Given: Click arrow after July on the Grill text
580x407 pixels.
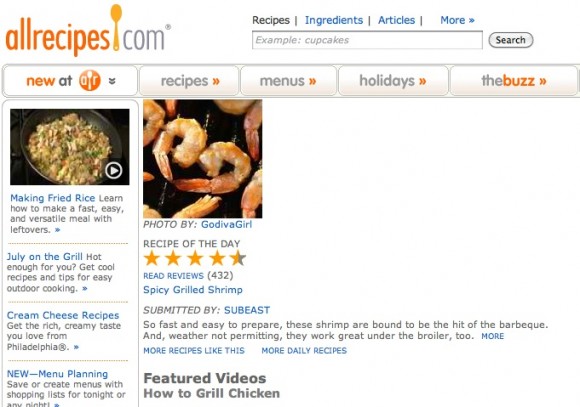Looking at the screenshot, I should (x=85, y=288).
